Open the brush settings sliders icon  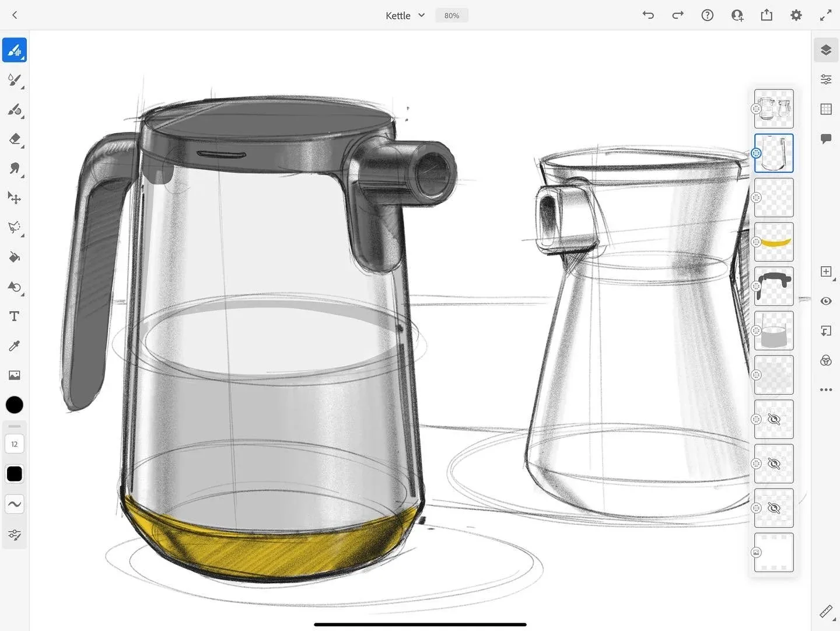tap(15, 535)
